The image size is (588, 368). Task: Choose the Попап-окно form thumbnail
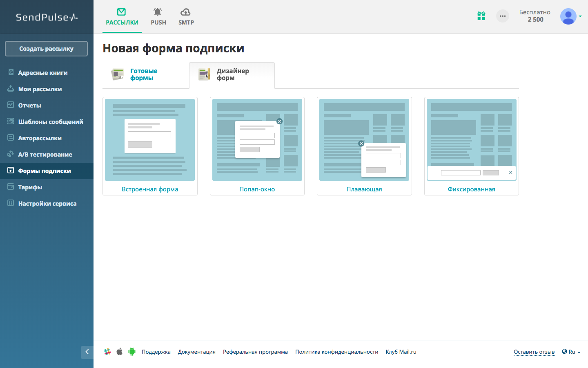(x=257, y=140)
